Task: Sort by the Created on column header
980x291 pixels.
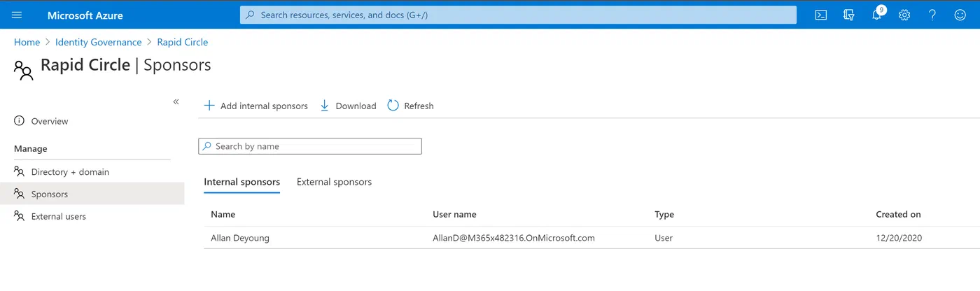Action: click(x=899, y=214)
